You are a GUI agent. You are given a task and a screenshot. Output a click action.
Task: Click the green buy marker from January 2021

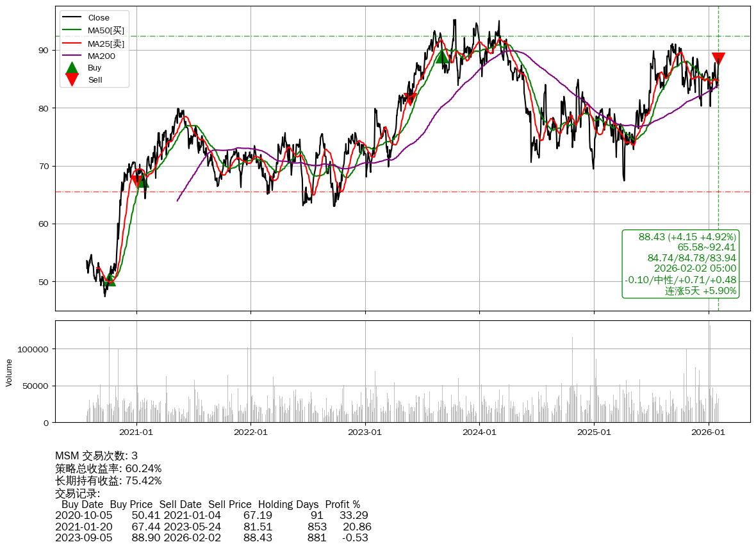(143, 182)
